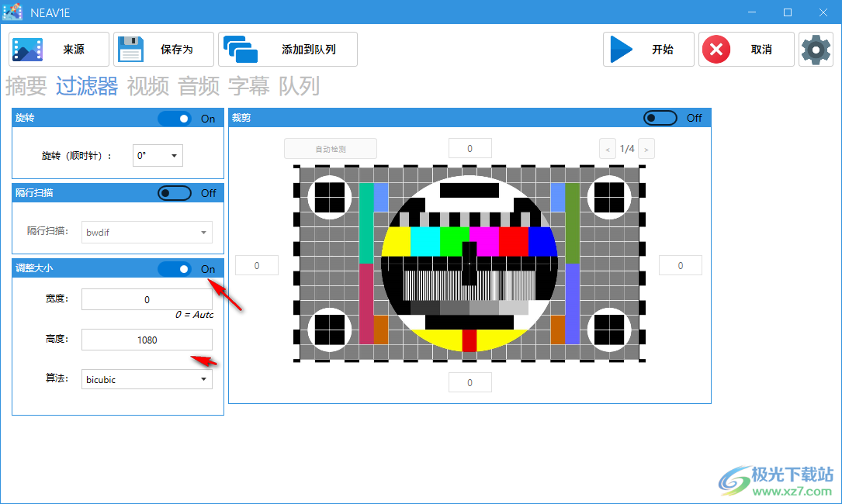Click the 保存为 floppy disk icon
Image resolution: width=842 pixels, height=504 pixels.
(130, 50)
